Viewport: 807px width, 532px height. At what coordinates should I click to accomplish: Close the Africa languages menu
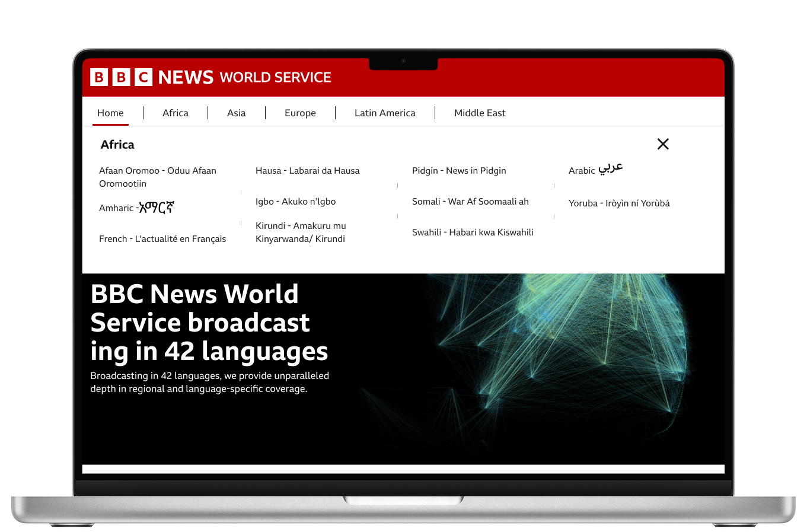663,144
